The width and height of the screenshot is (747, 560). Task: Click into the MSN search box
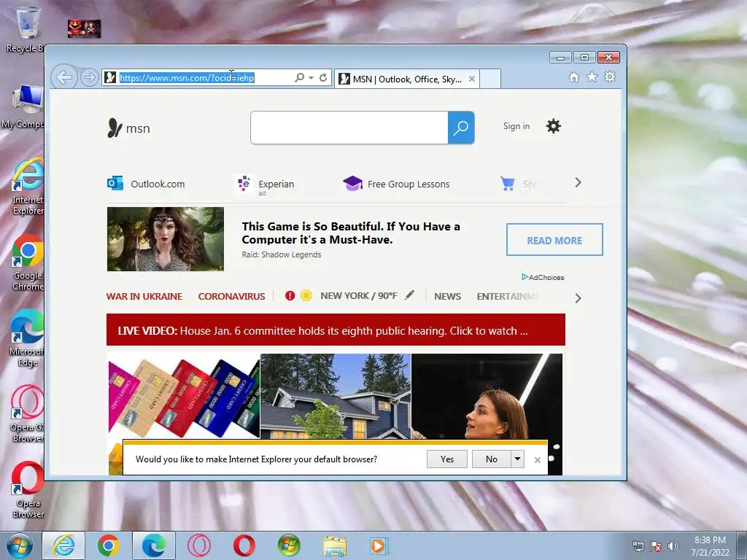pyautogui.click(x=349, y=128)
